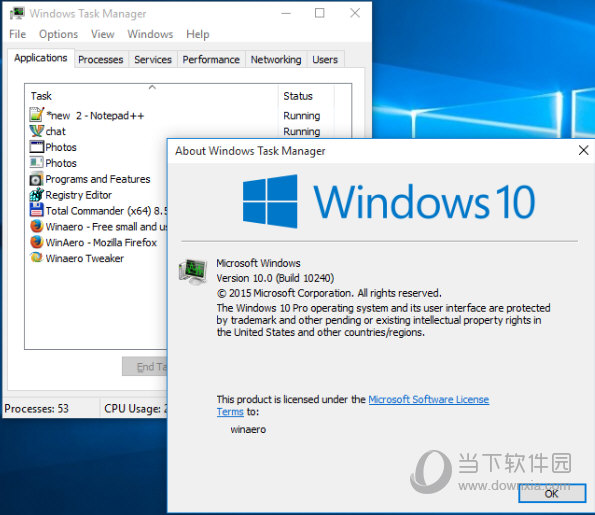Click the Programs and Features icon

37,179
